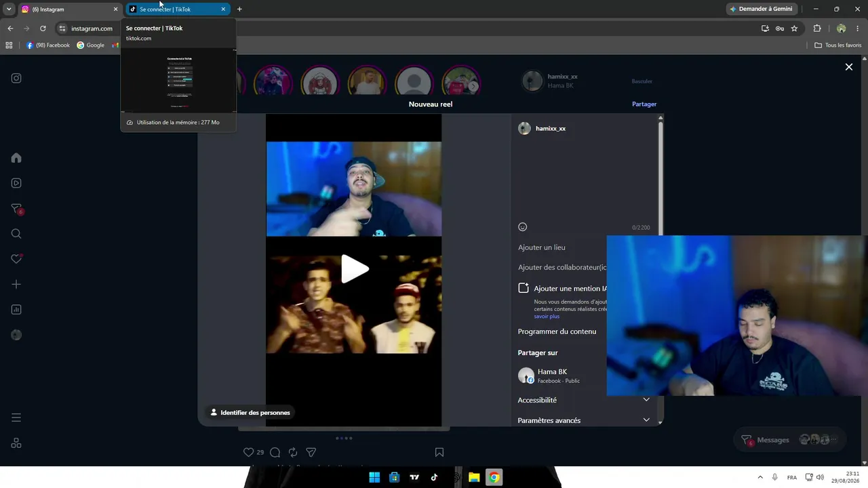Save the post with the bookmark icon

439,452
